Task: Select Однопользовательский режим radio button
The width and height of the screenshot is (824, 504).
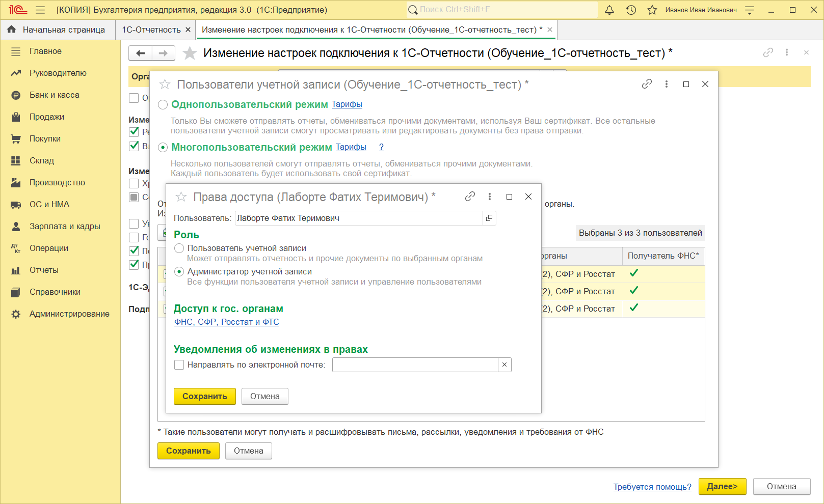Action: [x=163, y=105]
